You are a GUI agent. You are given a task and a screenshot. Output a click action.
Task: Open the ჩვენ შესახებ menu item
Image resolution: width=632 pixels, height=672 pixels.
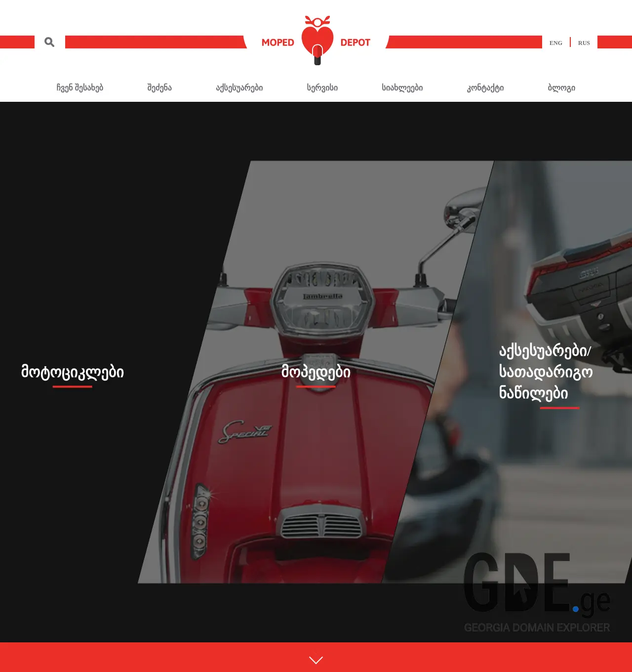81,87
